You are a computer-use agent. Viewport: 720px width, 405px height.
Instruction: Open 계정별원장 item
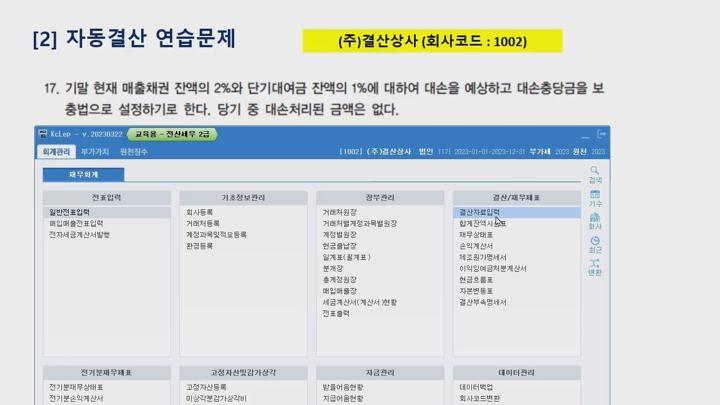click(x=339, y=234)
